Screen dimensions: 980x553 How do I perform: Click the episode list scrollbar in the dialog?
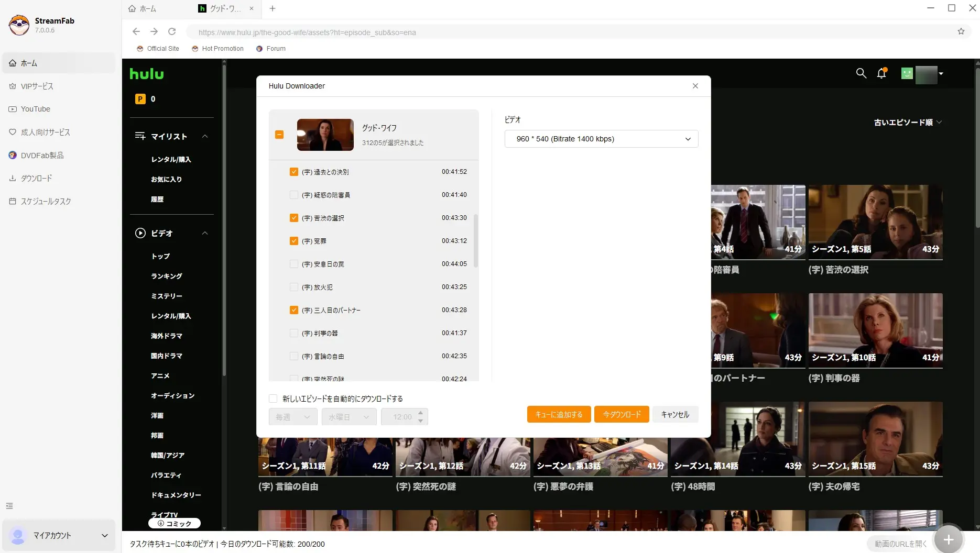[x=476, y=241]
